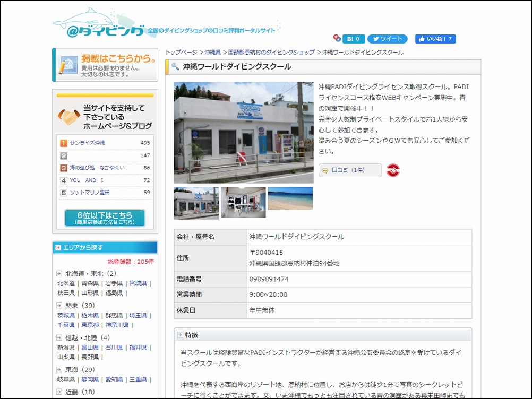Click the 総登録数：205件 count text
532x399 pixels.
[131, 262]
